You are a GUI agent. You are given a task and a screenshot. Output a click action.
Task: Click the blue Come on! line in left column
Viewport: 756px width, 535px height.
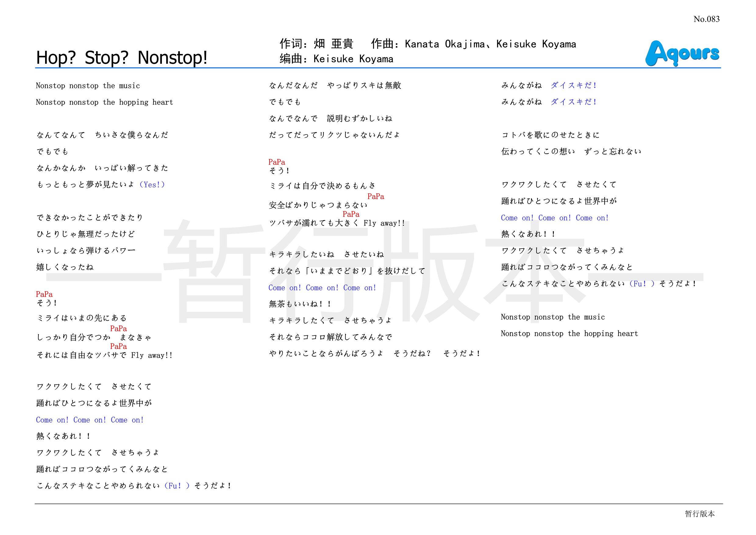90,420
